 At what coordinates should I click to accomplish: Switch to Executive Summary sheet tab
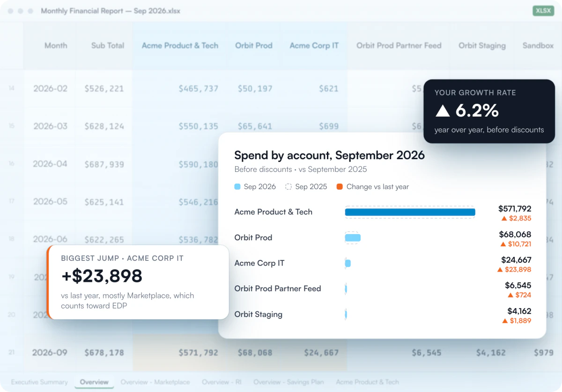(x=39, y=382)
